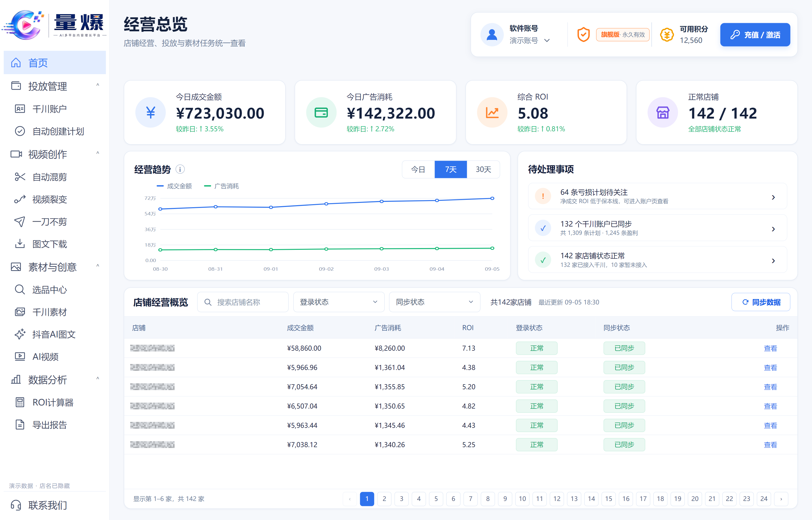812x520 pixels.
Task: Open the 142 家店铺状态正常 item arrow
Action: tap(773, 261)
